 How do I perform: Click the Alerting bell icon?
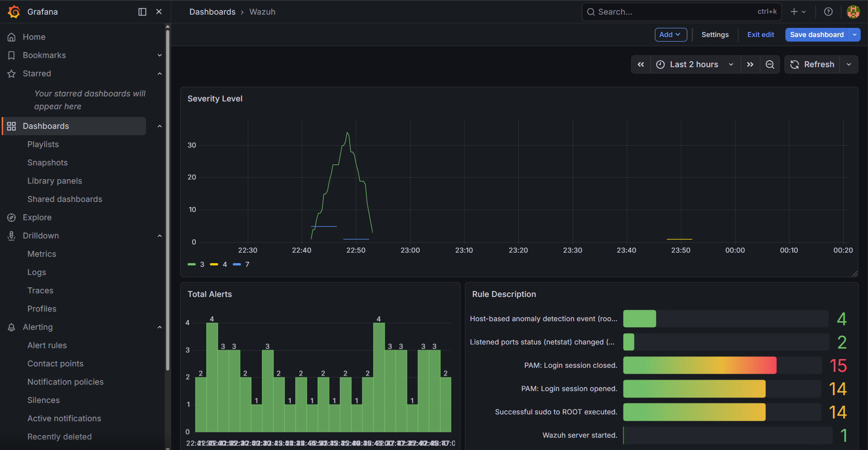coord(11,327)
